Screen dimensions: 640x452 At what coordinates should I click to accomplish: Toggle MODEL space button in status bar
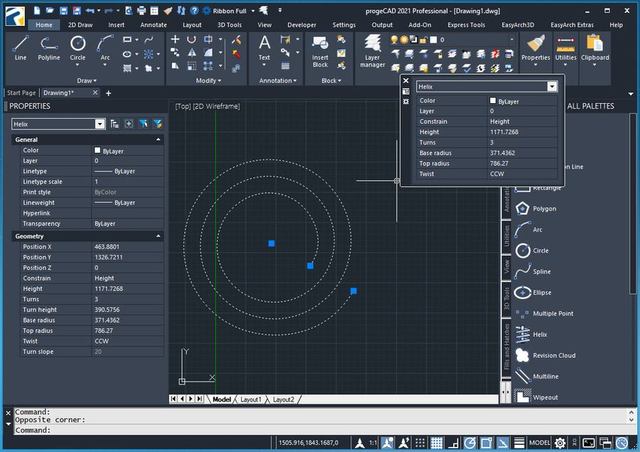[540, 442]
